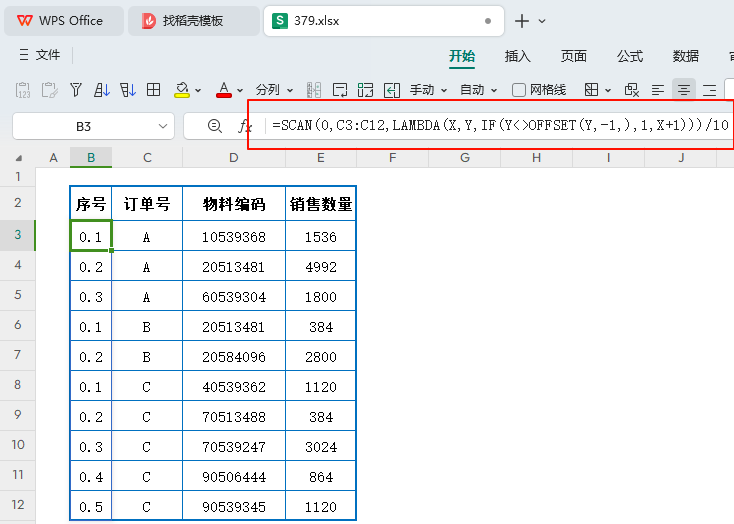Screen dimensions: 734x524
Task: Click the wrap text icon
Action: click(340, 89)
